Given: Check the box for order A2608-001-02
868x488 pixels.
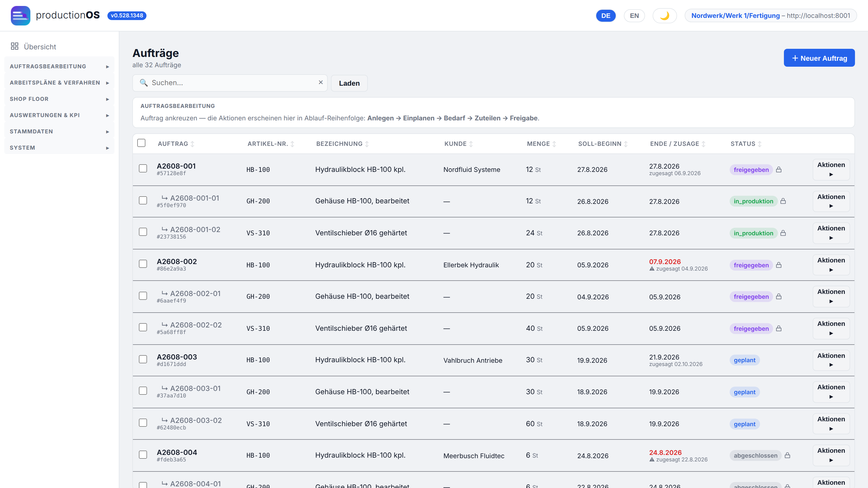Looking at the screenshot, I should pos(143,232).
